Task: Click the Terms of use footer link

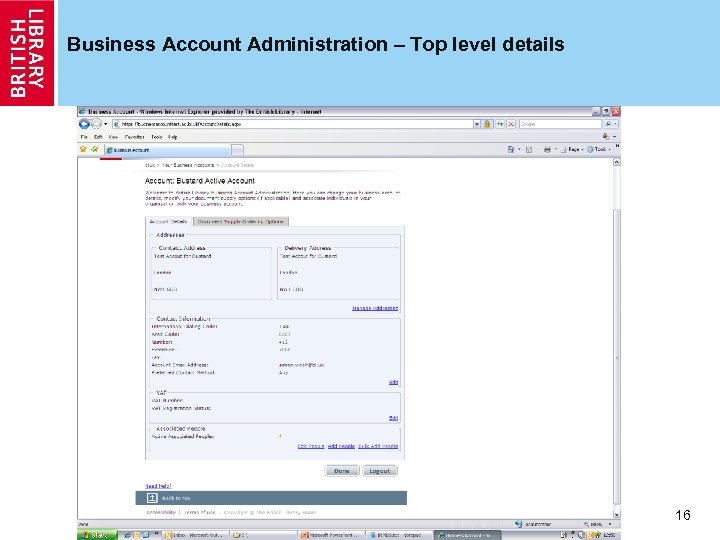Action: pos(199,512)
